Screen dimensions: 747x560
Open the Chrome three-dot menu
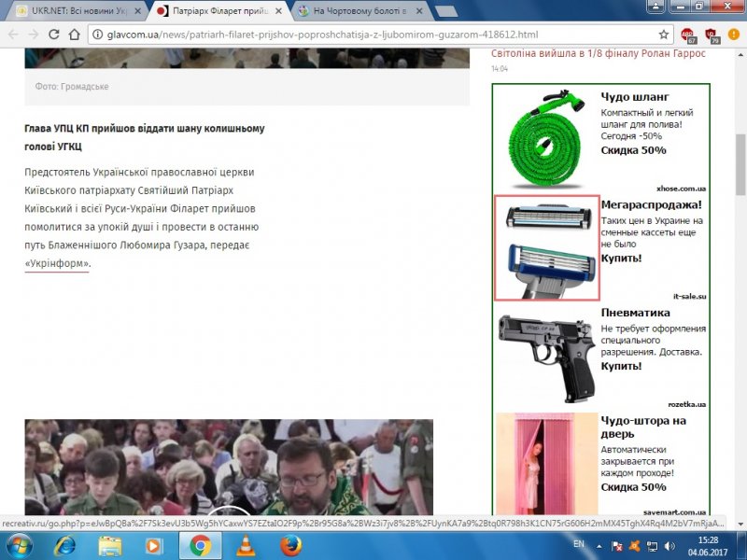(x=735, y=35)
